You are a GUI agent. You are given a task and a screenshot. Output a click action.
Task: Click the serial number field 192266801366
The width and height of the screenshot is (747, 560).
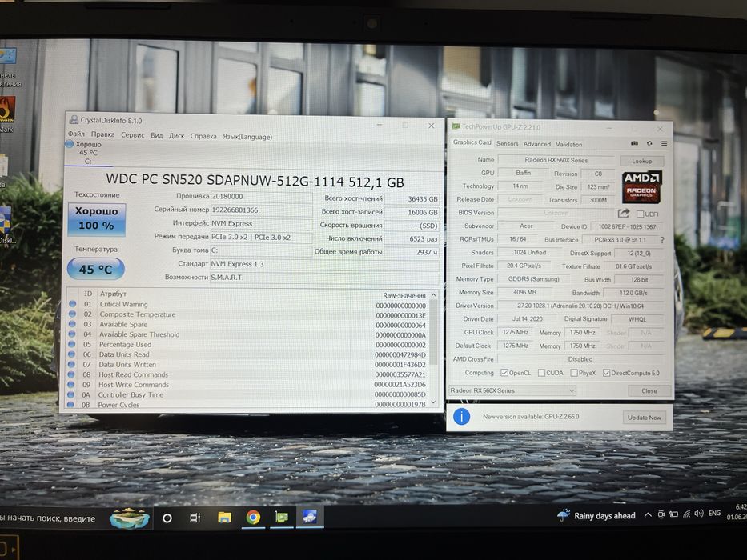(x=262, y=210)
